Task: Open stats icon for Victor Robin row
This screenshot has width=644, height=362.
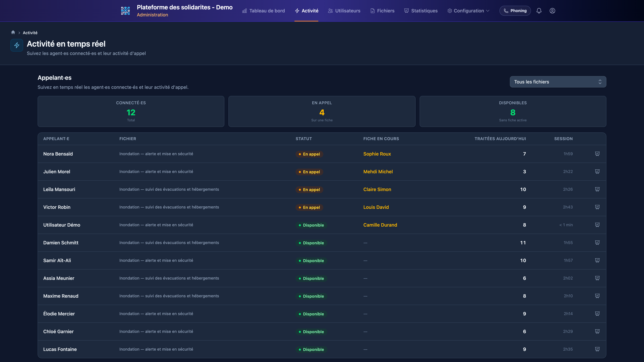Action: (x=597, y=207)
